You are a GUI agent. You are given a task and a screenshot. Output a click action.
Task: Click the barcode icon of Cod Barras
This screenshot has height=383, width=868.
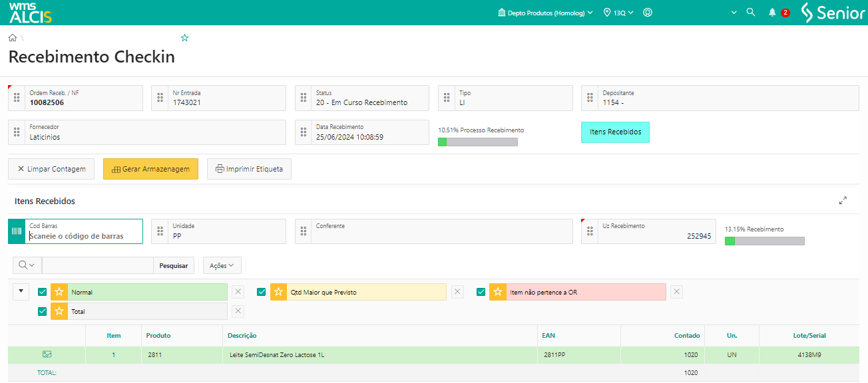[x=17, y=231]
